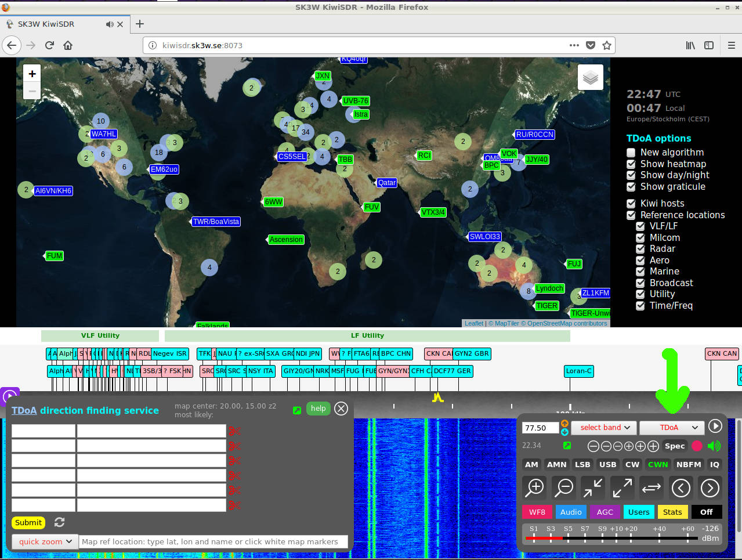The image size is (742, 560).
Task: Expand the quick zoom dropdown
Action: 45,541
